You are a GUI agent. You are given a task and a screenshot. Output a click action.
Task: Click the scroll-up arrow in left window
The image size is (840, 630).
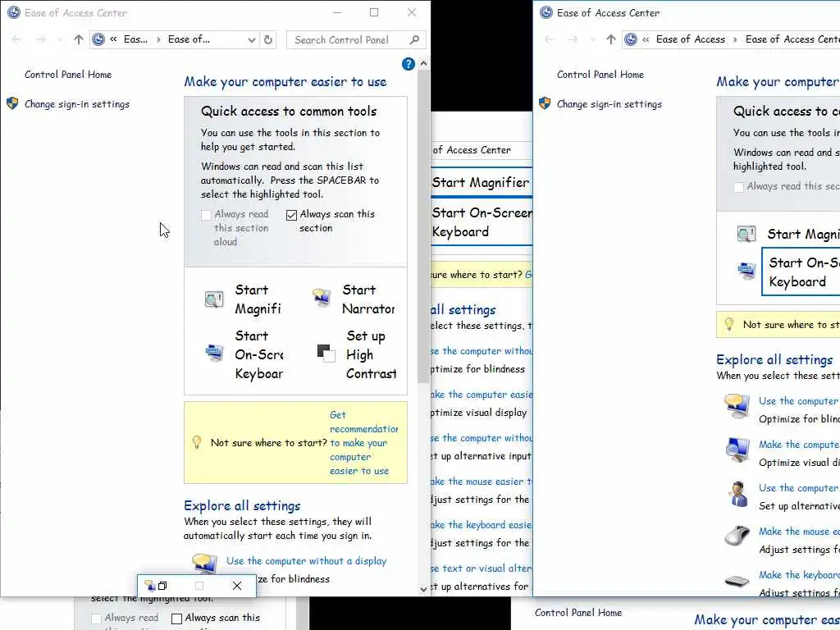coord(423,63)
